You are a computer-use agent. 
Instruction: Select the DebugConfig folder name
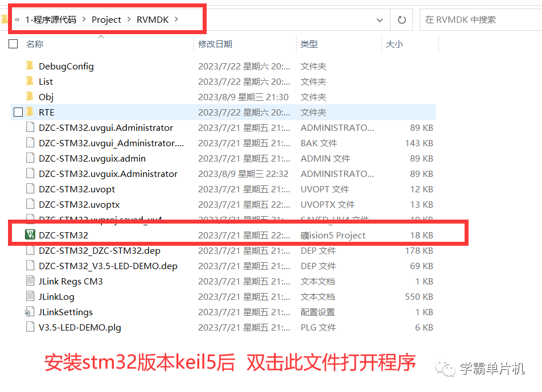tap(67, 66)
